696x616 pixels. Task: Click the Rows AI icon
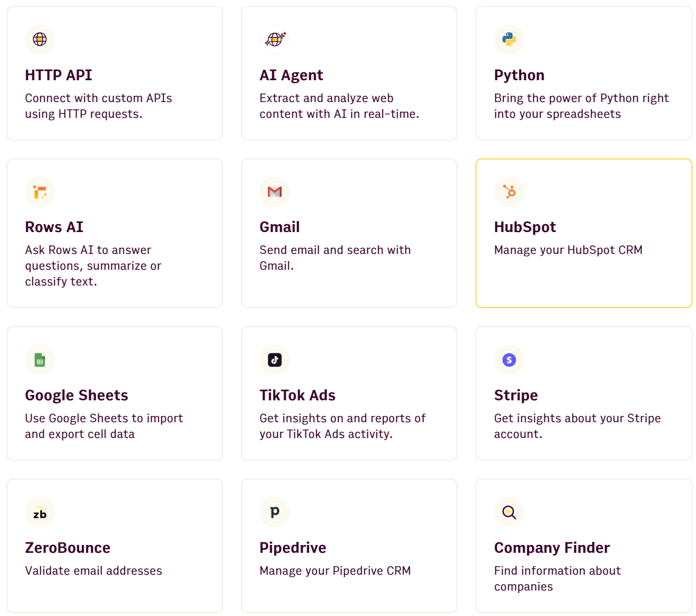(x=40, y=192)
